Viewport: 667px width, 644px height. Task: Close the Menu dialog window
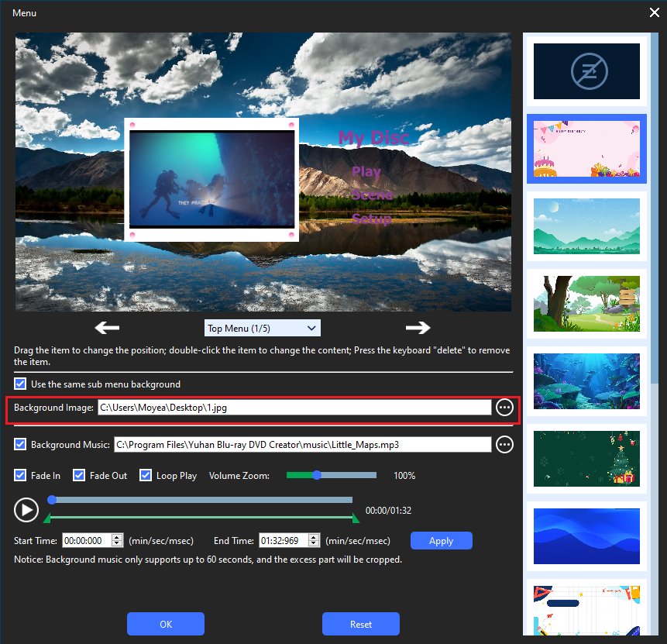pos(653,12)
